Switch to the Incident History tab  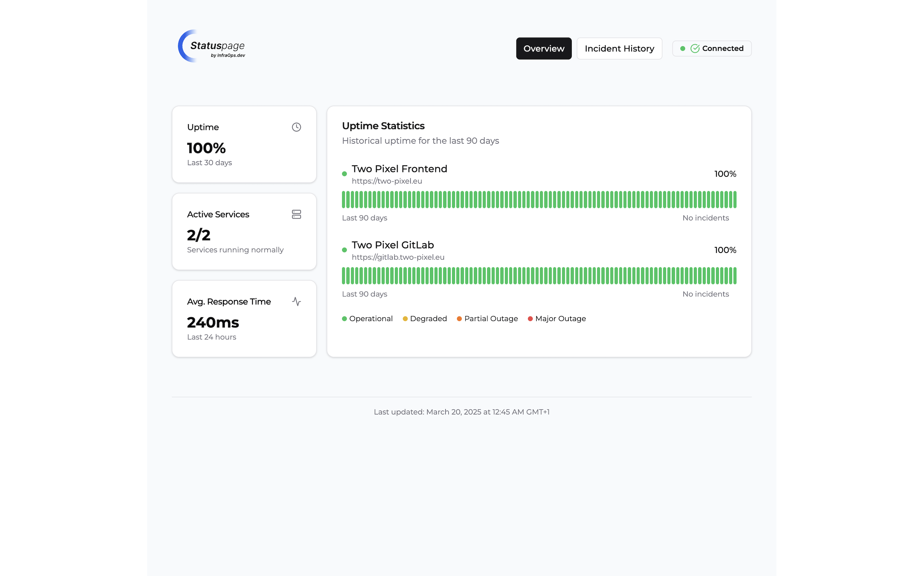tap(619, 48)
